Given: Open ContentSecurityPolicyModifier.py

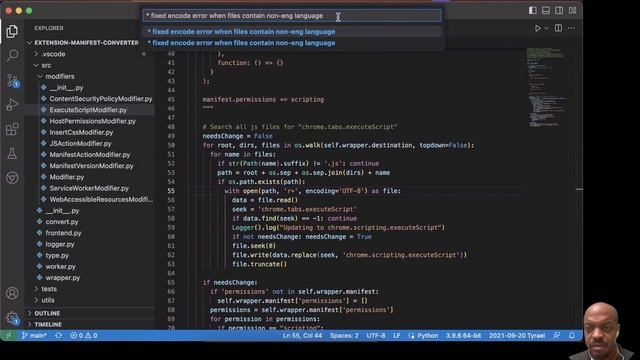Looking at the screenshot, I should [100, 99].
